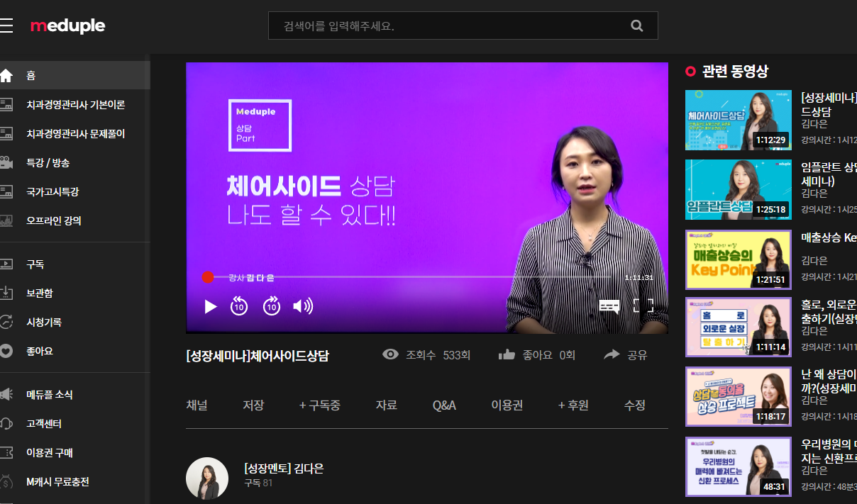Open 상담동의율 상승 프로젝트 thumbnail
The image size is (857, 504).
(x=739, y=396)
